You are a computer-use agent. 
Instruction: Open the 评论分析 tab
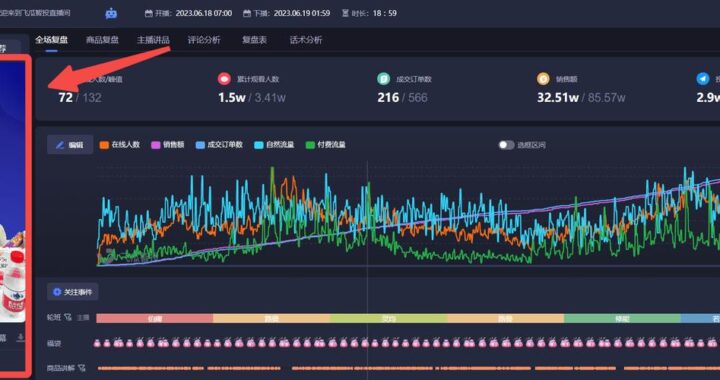(x=204, y=40)
